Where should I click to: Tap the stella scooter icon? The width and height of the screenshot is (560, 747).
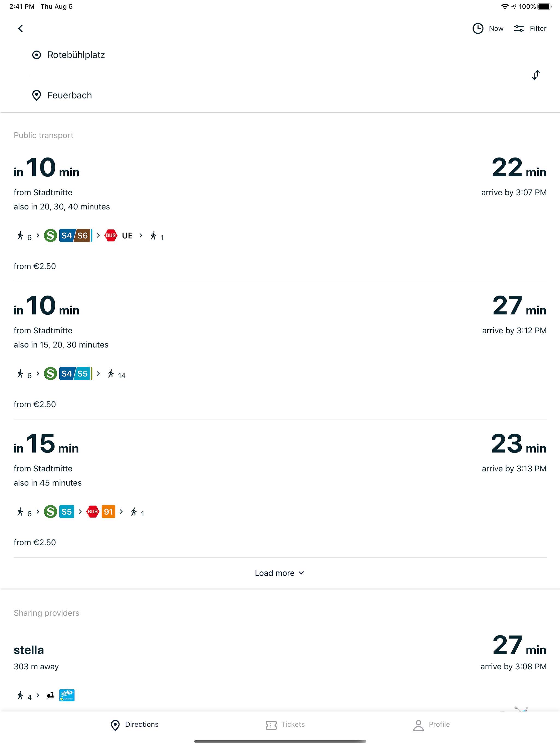50,695
